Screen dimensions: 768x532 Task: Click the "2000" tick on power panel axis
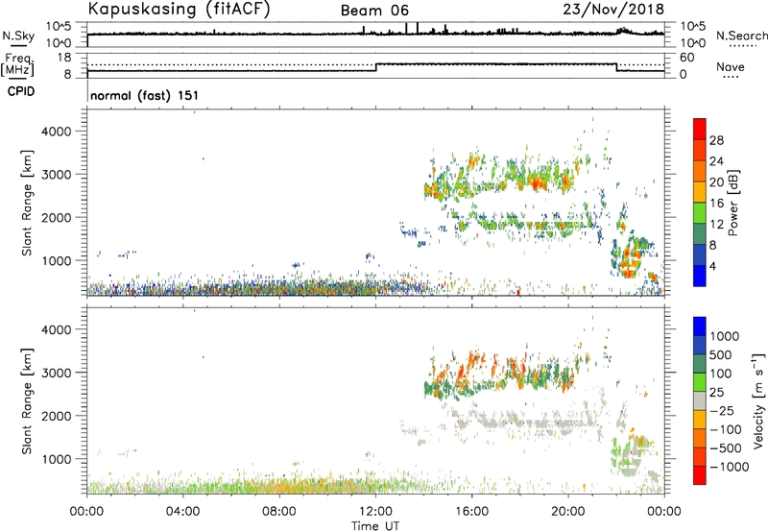[x=57, y=217]
